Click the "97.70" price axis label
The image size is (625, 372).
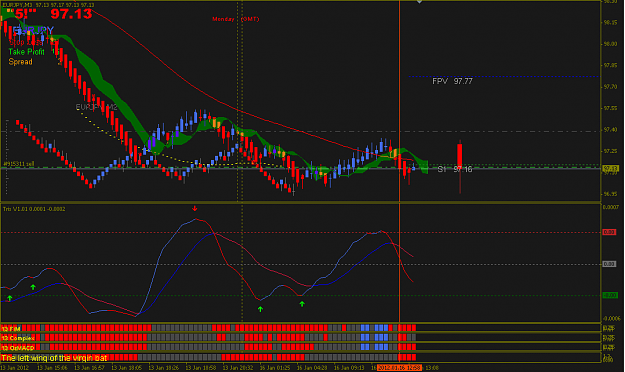pyautogui.click(x=610, y=87)
